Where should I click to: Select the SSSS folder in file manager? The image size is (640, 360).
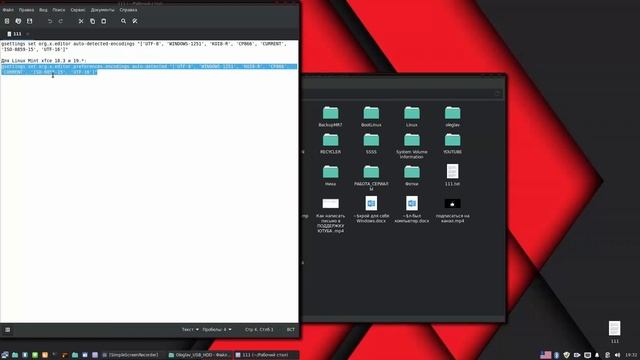pyautogui.click(x=371, y=144)
